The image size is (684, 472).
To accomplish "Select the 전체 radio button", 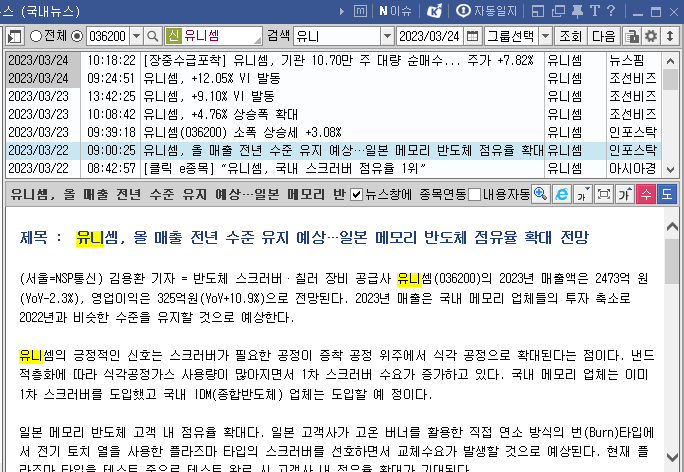I will pyautogui.click(x=35, y=36).
